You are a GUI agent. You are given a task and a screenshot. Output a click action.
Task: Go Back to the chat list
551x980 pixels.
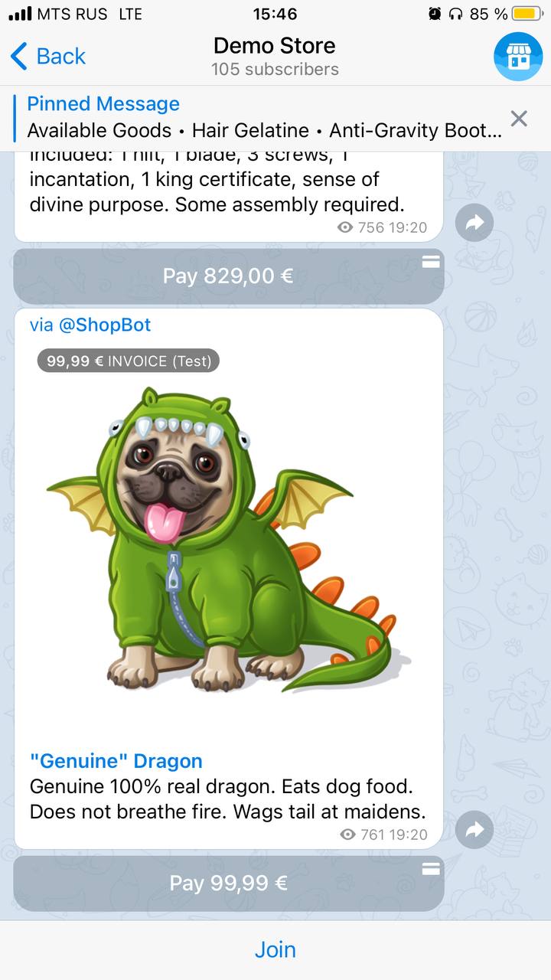[48, 56]
